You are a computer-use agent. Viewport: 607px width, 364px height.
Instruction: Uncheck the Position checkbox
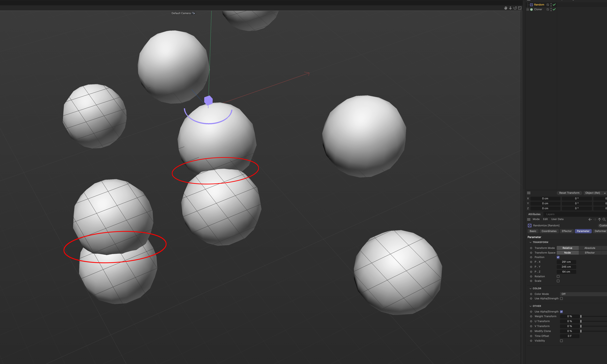coord(558,257)
